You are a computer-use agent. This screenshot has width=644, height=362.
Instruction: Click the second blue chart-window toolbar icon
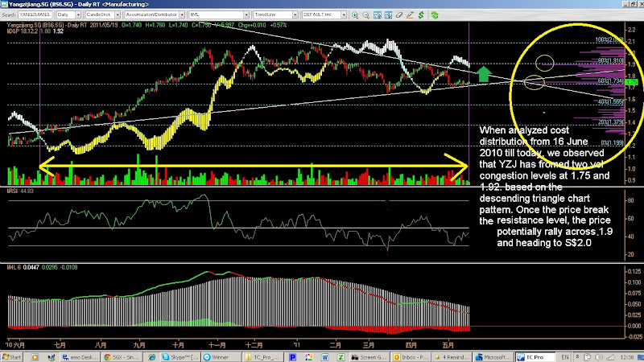(388, 15)
